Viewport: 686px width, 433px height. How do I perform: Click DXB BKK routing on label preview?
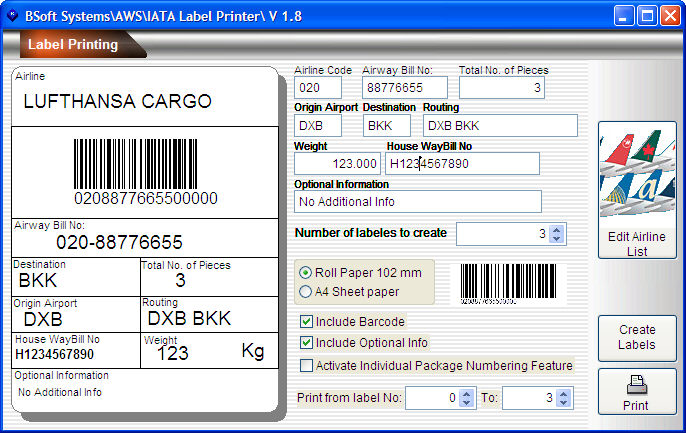point(189,318)
